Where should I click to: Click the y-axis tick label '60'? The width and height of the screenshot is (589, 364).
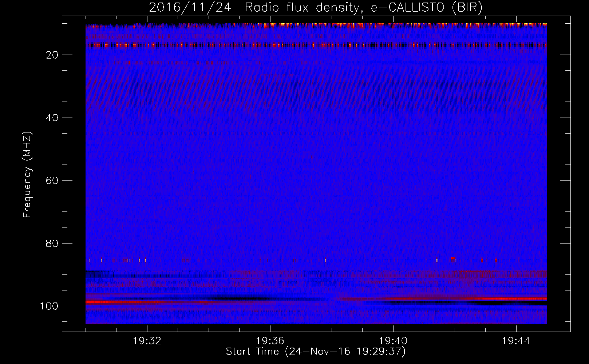pyautogui.click(x=52, y=181)
